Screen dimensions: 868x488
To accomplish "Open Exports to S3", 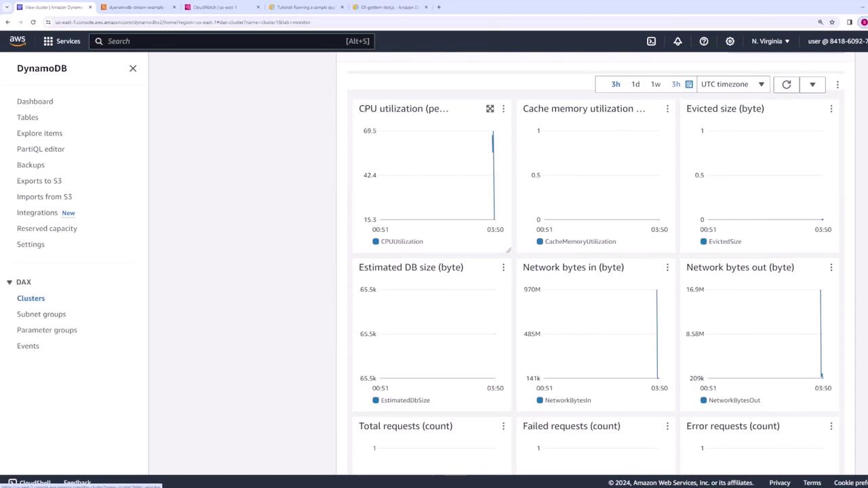I will (39, 181).
